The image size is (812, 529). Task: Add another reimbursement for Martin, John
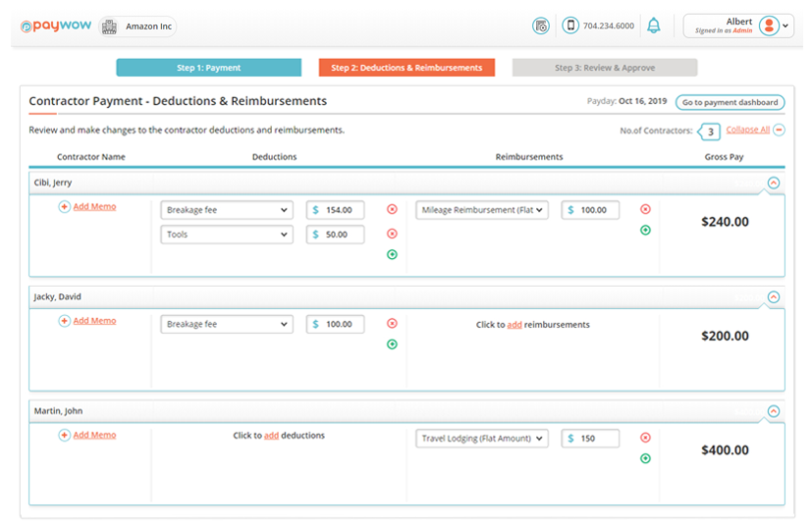[645, 458]
